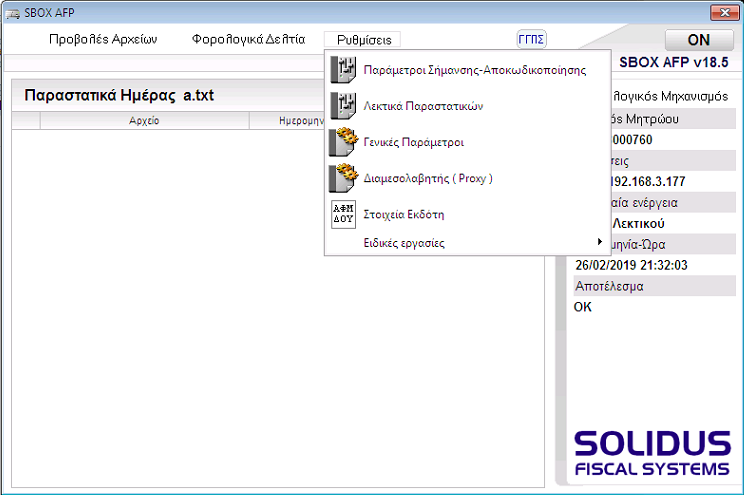Click the Λεκτικά Παραστατικών sliders icon
The height and width of the screenshot is (495, 744).
(x=343, y=106)
